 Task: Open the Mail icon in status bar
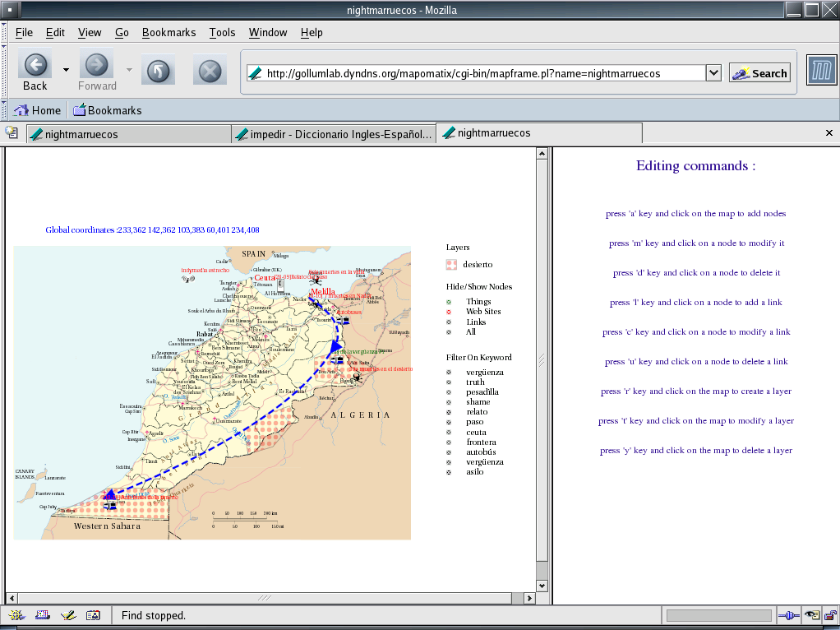(x=43, y=614)
